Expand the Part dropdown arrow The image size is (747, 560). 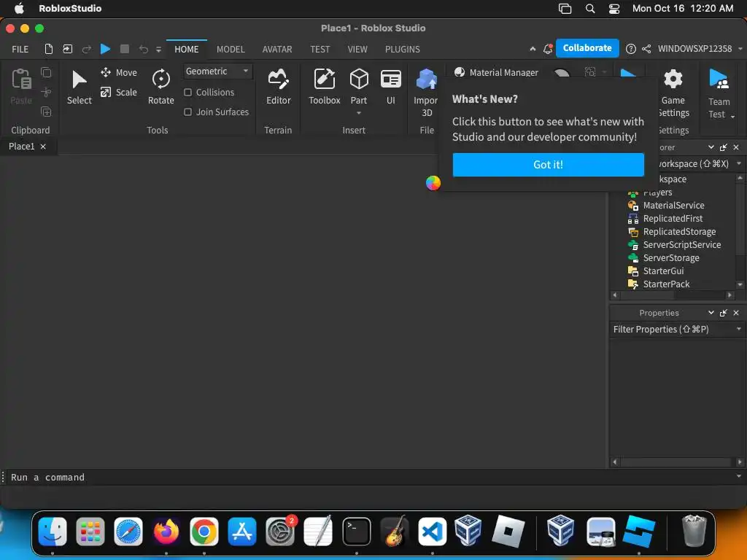pos(359,113)
